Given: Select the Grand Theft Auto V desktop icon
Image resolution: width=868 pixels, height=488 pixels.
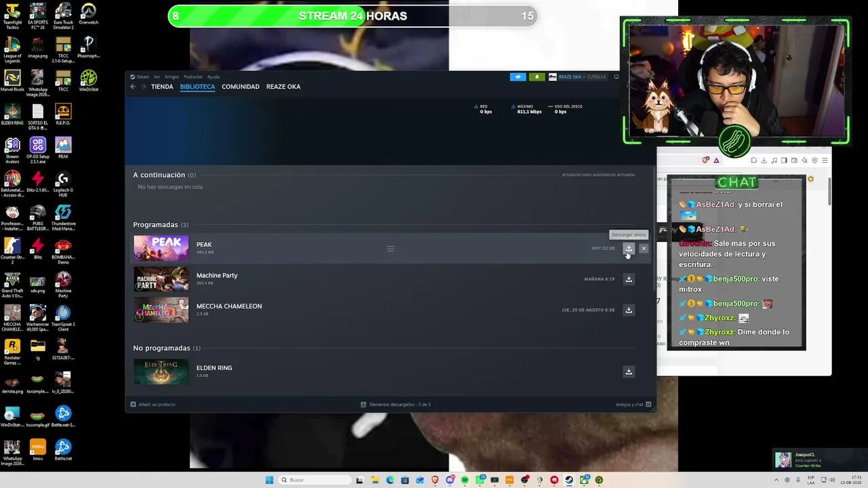Looking at the screenshot, I should (12, 284).
